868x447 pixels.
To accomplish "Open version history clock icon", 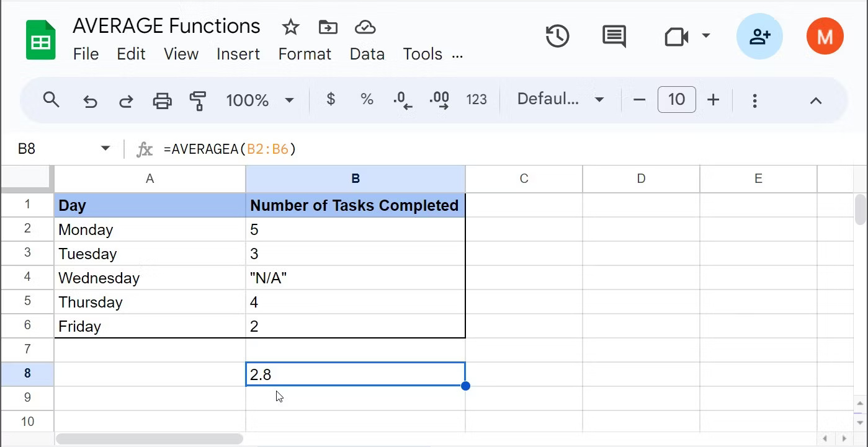I will coord(557,36).
